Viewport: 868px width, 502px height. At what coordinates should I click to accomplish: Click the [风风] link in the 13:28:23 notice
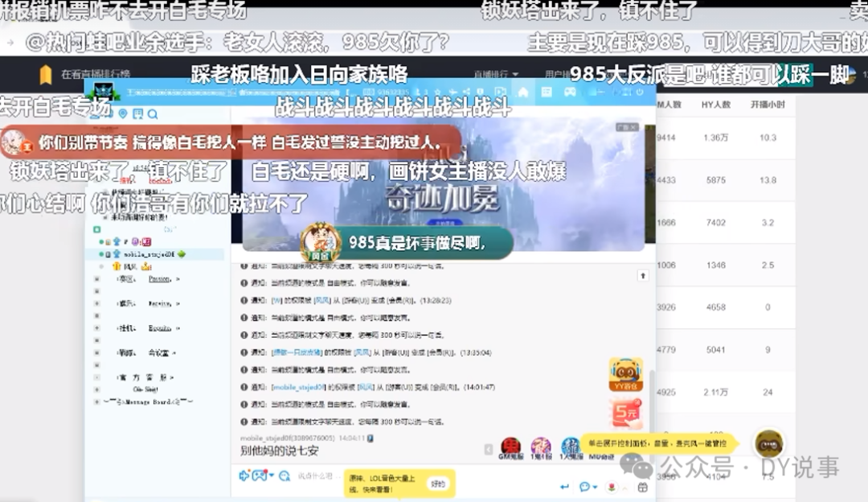322,300
